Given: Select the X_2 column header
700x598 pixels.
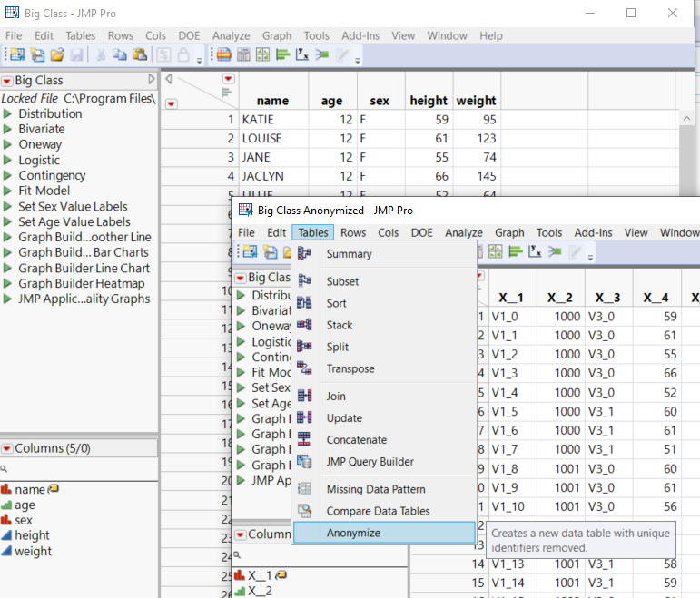Looking at the screenshot, I should point(560,297).
